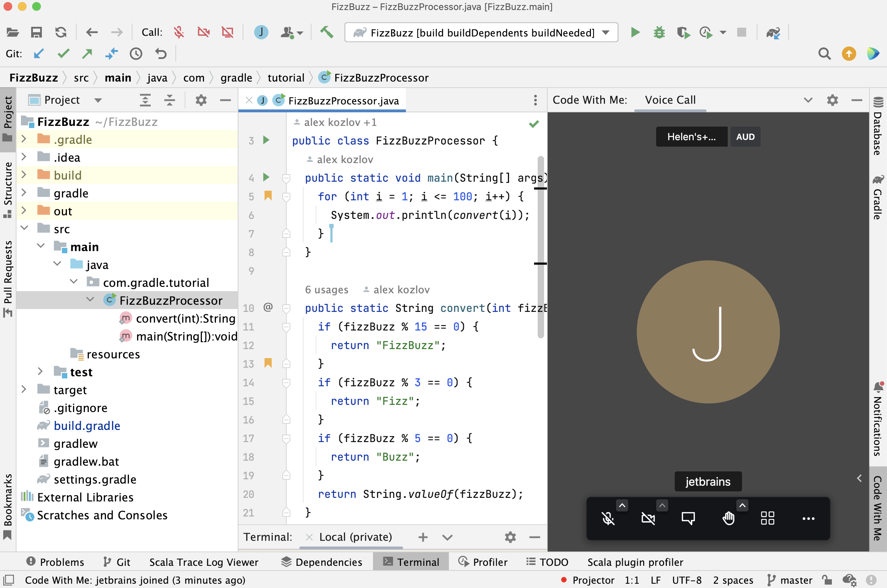
Task: Open Code With Me panel chevron dropdown
Action: coord(808,100)
